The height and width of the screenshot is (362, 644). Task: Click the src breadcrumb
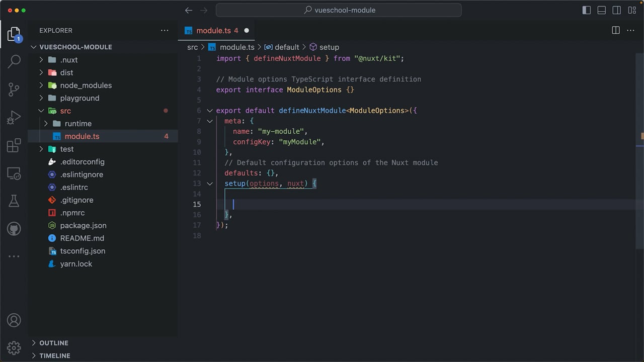192,47
